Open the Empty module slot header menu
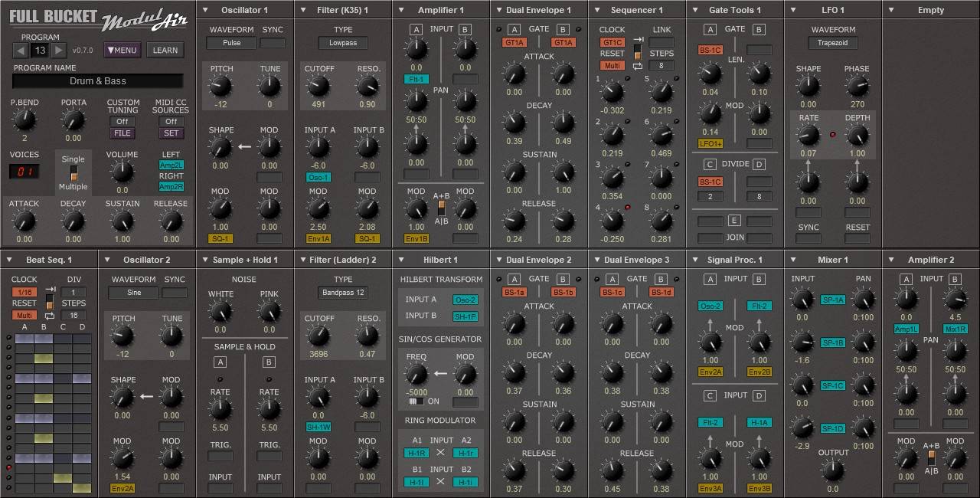The image size is (980, 498). click(930, 10)
